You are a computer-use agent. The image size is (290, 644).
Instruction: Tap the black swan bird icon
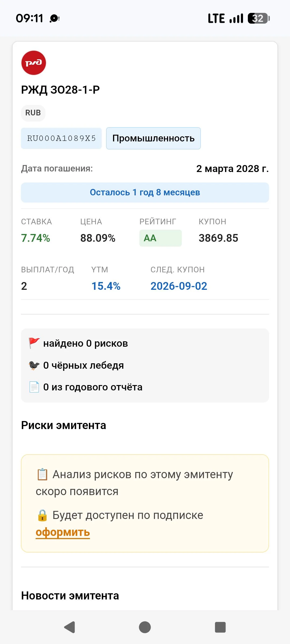[34, 365]
